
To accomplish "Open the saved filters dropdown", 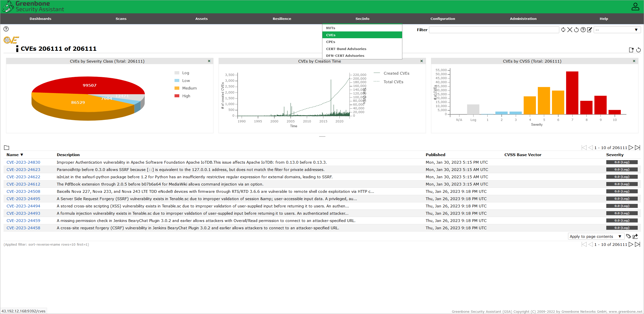I will 617,30.
